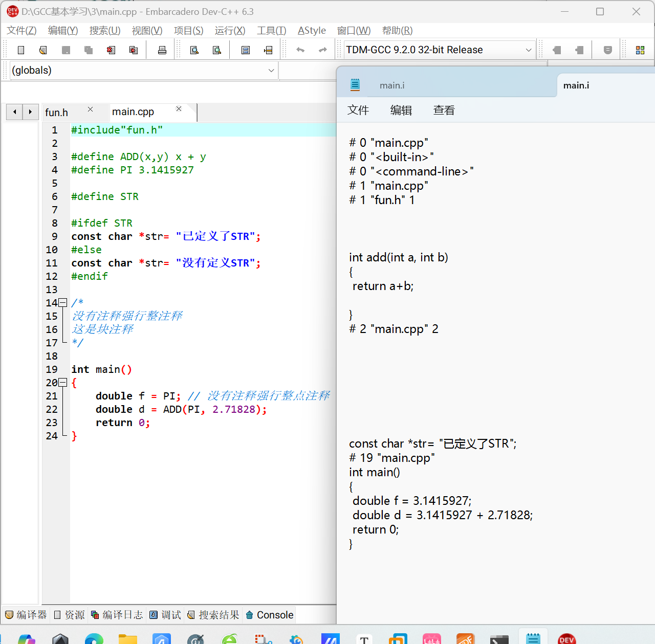The height and width of the screenshot is (644, 655).
Task: Click the Redo arrow icon
Action: (x=323, y=50)
